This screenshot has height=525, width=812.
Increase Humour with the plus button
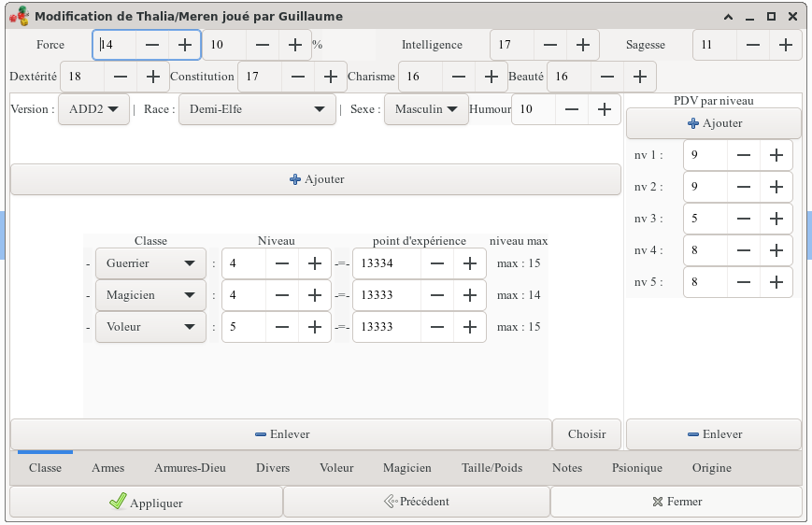tap(604, 109)
